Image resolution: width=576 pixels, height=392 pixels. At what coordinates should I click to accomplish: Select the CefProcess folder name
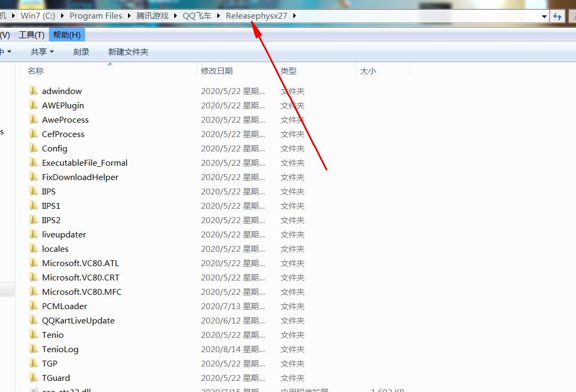point(63,134)
